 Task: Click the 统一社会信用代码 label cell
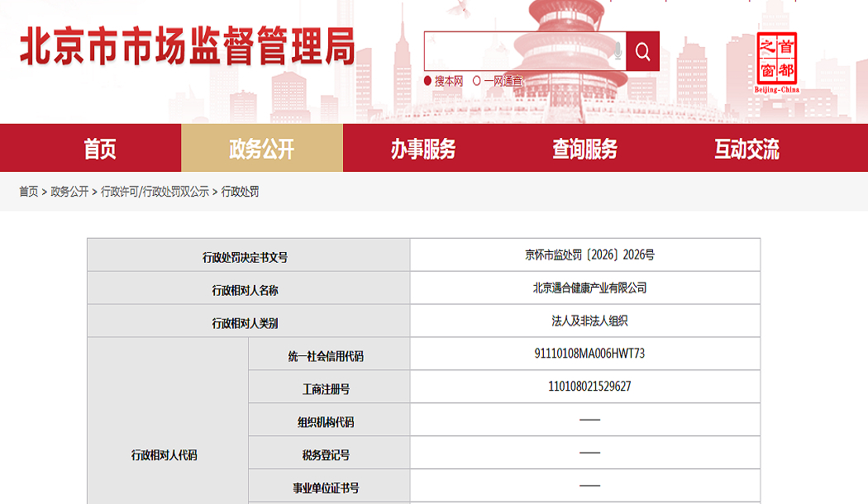pos(329,354)
